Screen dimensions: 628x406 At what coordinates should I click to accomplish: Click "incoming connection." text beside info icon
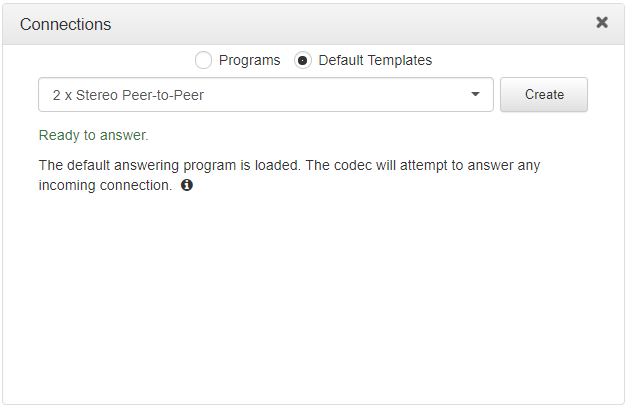(x=105, y=185)
